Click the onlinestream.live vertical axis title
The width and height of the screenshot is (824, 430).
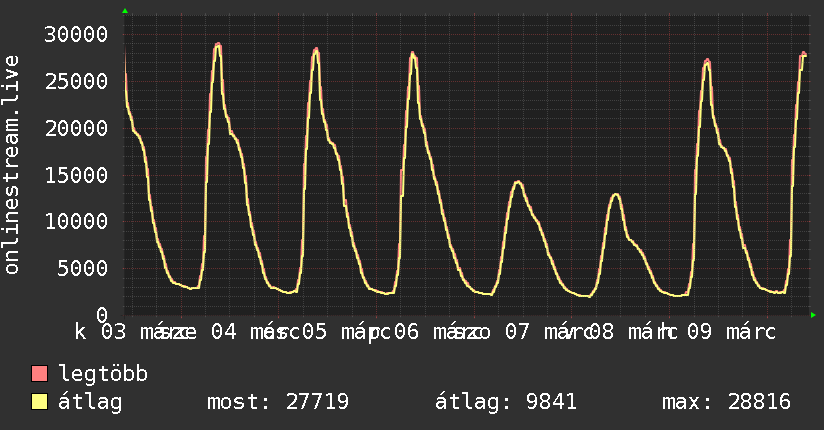[x=11, y=165]
